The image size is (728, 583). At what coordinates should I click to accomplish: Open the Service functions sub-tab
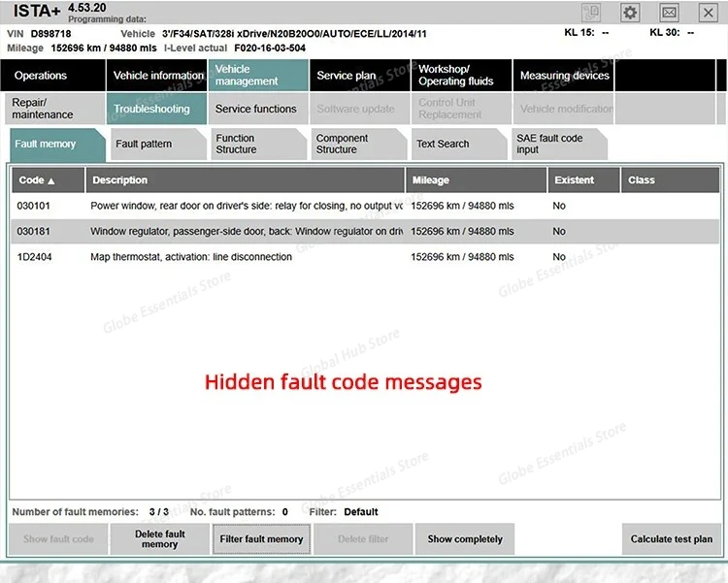pyautogui.click(x=258, y=109)
